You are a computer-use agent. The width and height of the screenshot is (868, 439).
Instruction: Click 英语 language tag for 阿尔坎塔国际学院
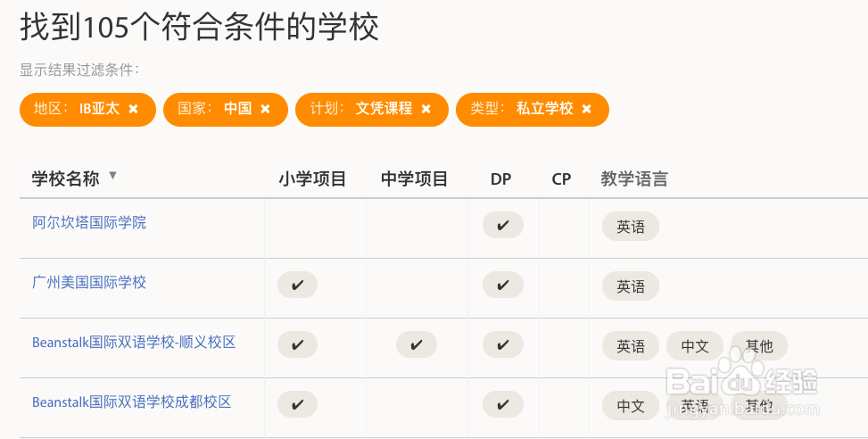click(x=631, y=227)
